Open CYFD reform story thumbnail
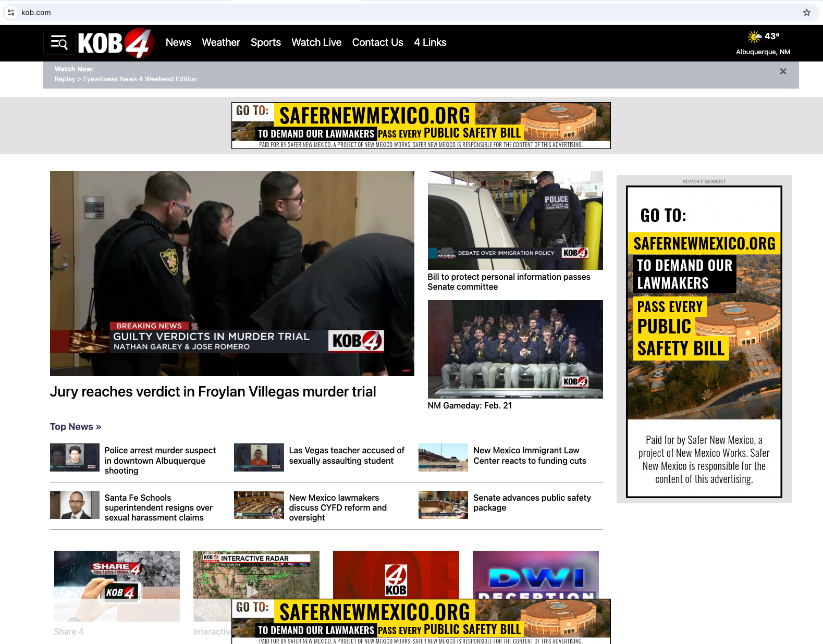The width and height of the screenshot is (823, 644). click(x=259, y=505)
